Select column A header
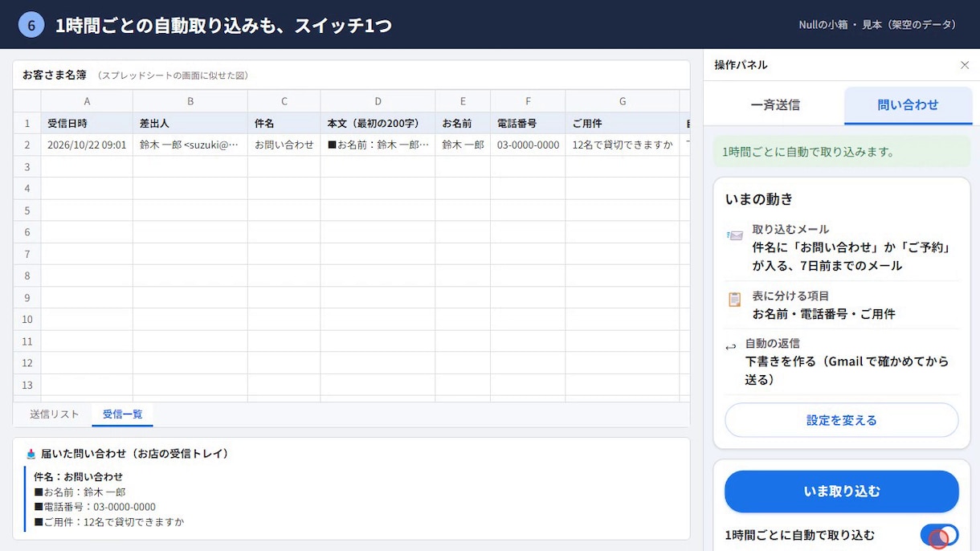This screenshot has width=980, height=551. coord(87,101)
